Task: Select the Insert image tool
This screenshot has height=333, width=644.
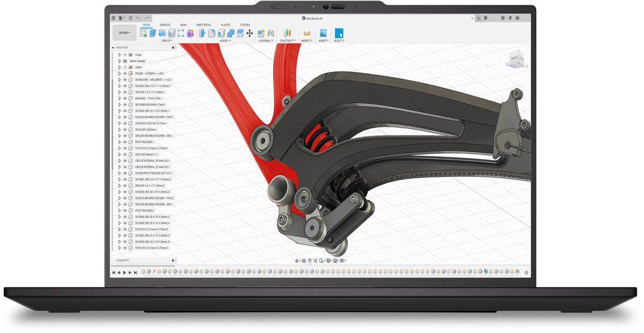Action: 323,33
